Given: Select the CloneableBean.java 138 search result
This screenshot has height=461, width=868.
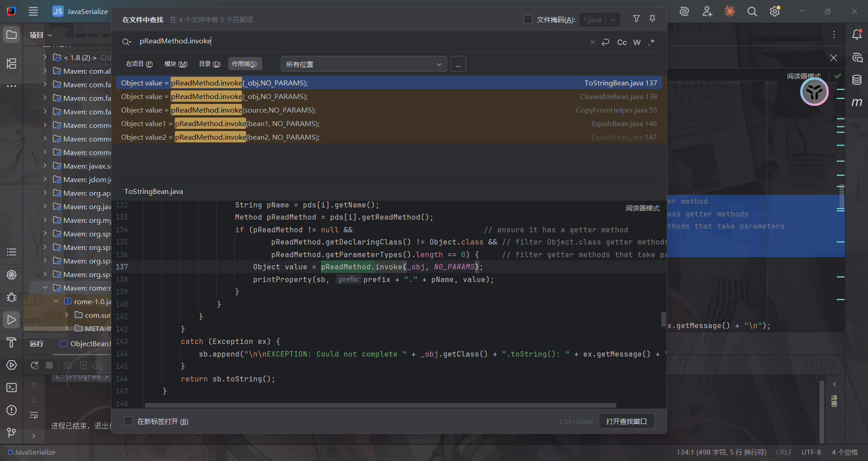Looking at the screenshot, I should (x=389, y=96).
